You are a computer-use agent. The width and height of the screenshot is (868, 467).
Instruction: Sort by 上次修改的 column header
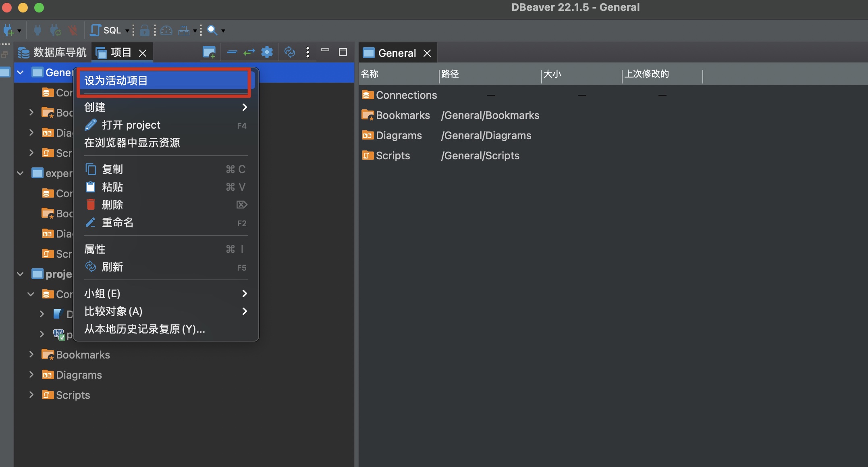[662, 74]
